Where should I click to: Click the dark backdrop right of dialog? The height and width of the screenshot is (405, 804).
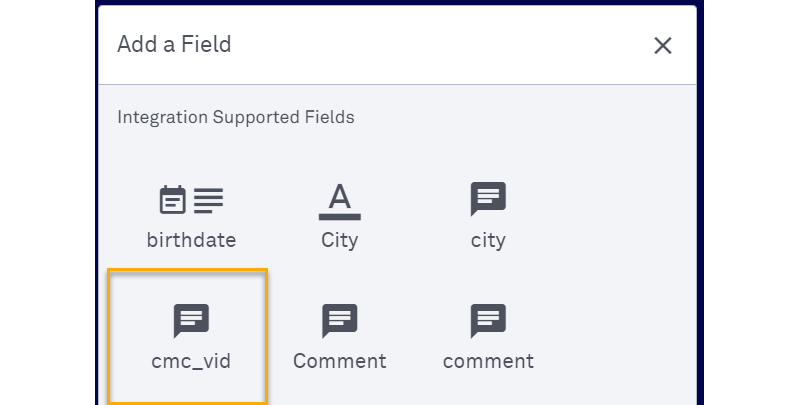(x=750, y=200)
